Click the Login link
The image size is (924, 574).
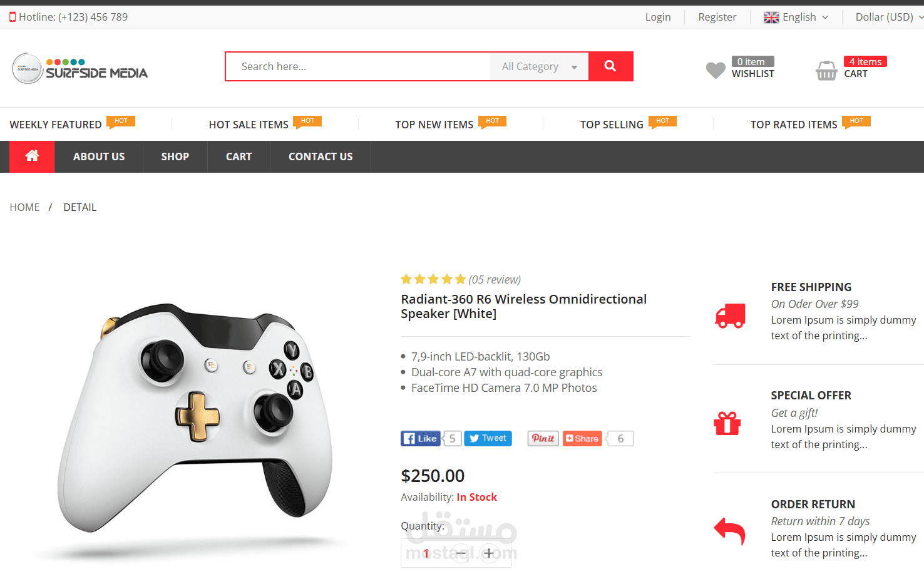pos(658,17)
